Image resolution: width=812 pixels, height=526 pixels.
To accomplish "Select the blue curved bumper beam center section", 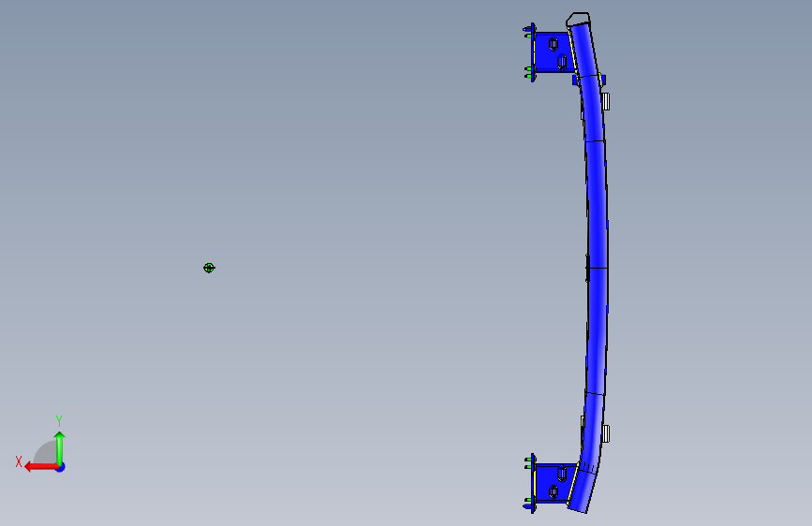I will pos(597,268).
